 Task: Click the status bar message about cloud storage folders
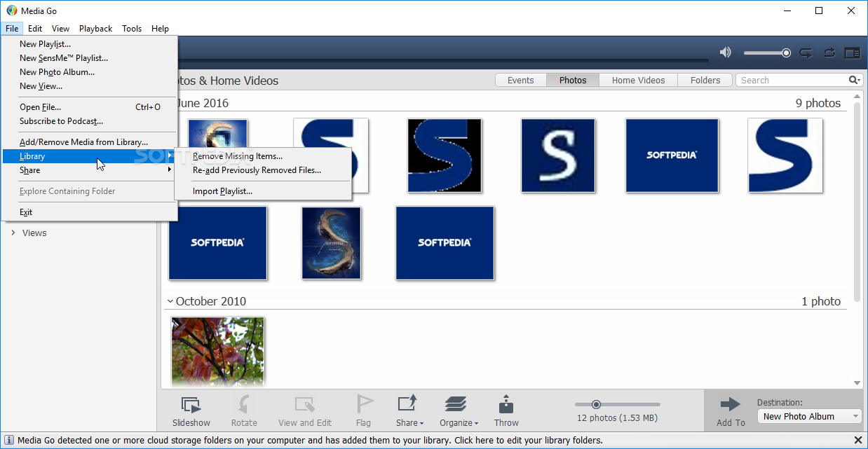click(310, 441)
